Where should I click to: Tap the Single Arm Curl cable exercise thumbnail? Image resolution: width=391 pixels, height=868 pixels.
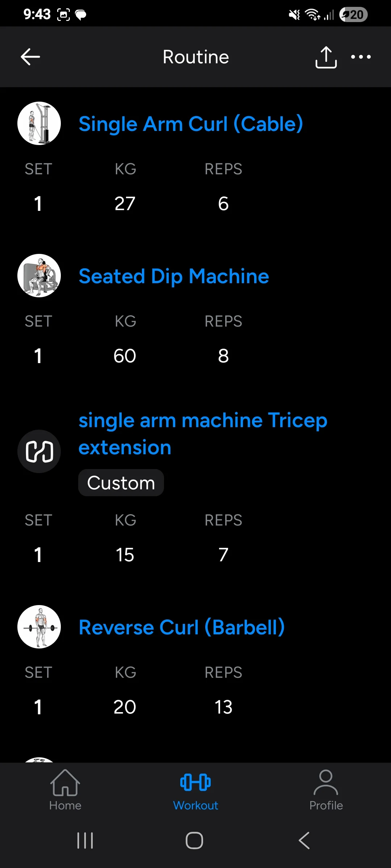[39, 123]
